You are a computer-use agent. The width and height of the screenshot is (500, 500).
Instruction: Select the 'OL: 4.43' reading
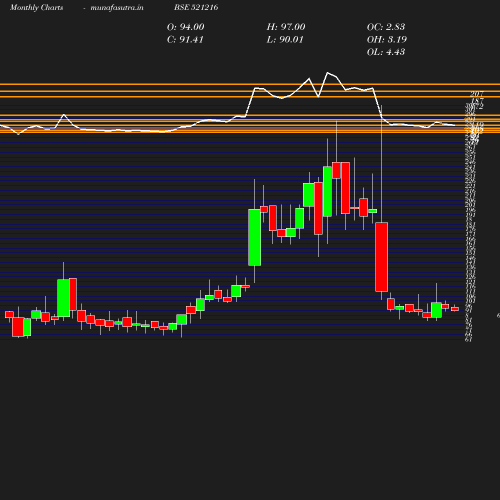pyautogui.click(x=386, y=52)
